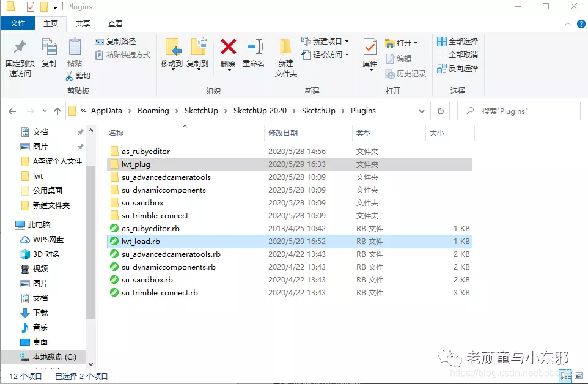This screenshot has width=588, height=384.
Task: Select the as_rubyeditor folder
Action: [x=290, y=152]
